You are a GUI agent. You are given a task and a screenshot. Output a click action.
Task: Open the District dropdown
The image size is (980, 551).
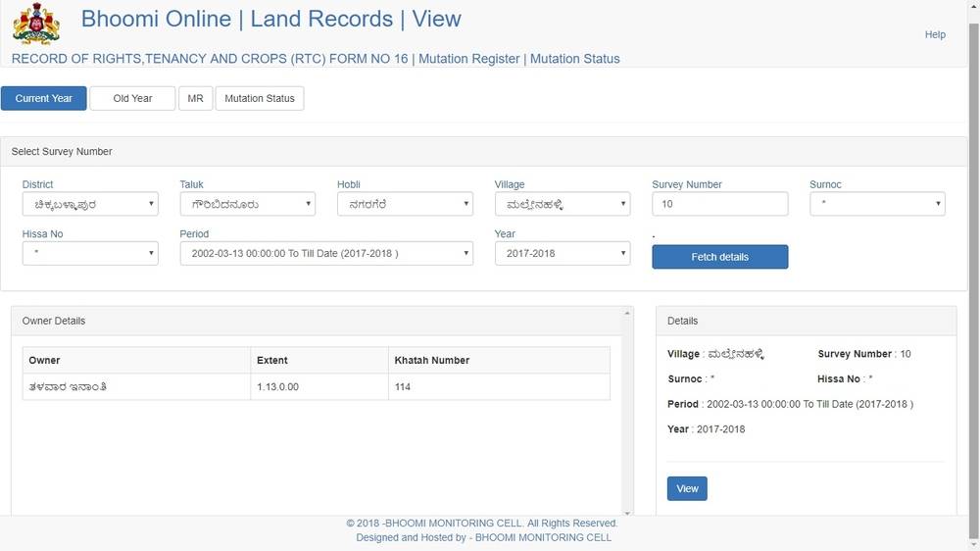90,204
